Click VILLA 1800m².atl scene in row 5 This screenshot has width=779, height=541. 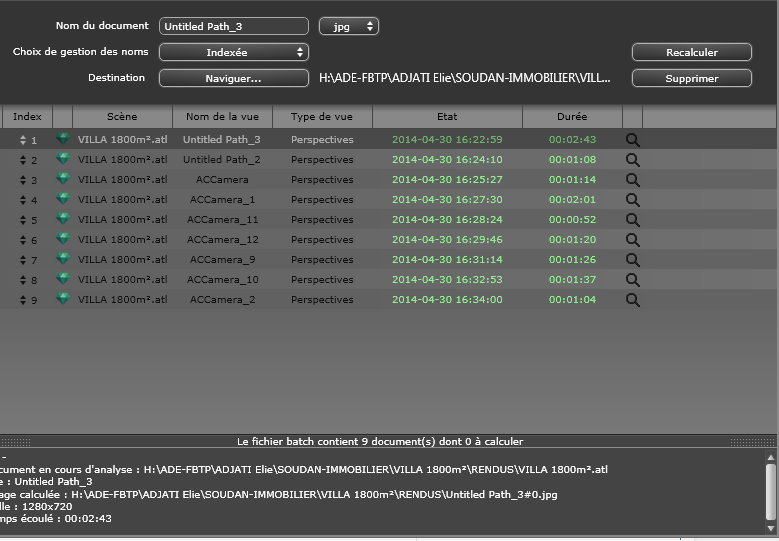pos(122,220)
